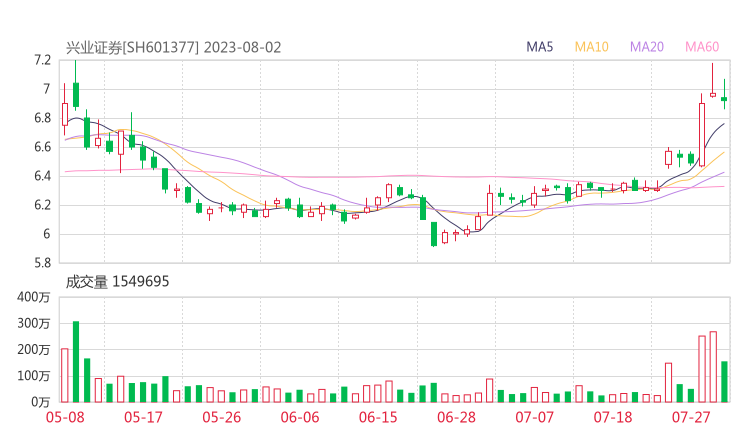
Task: Click the 400万 volume axis label
Action: [x=34, y=297]
